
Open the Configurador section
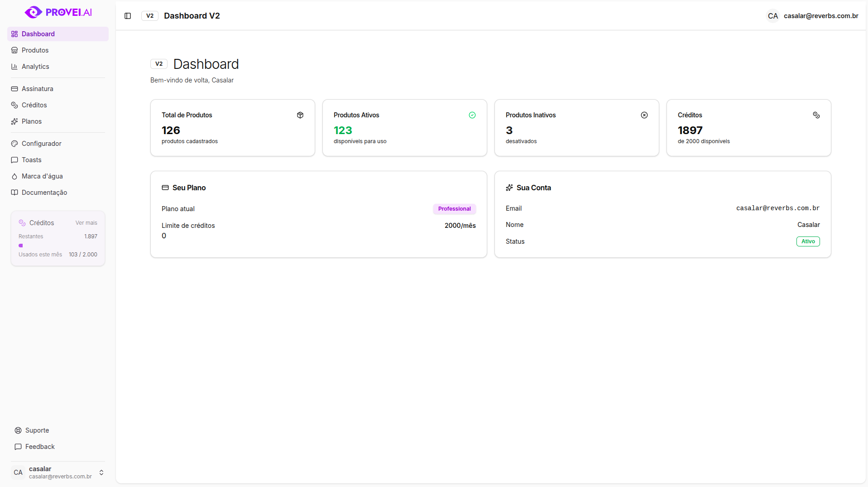tap(41, 143)
